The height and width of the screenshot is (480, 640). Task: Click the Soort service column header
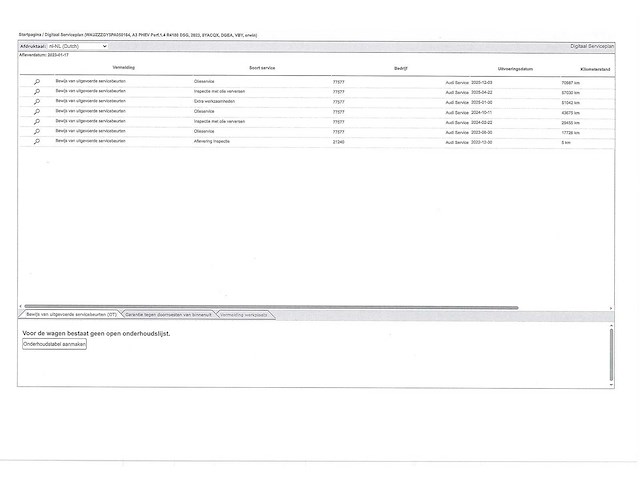263,68
